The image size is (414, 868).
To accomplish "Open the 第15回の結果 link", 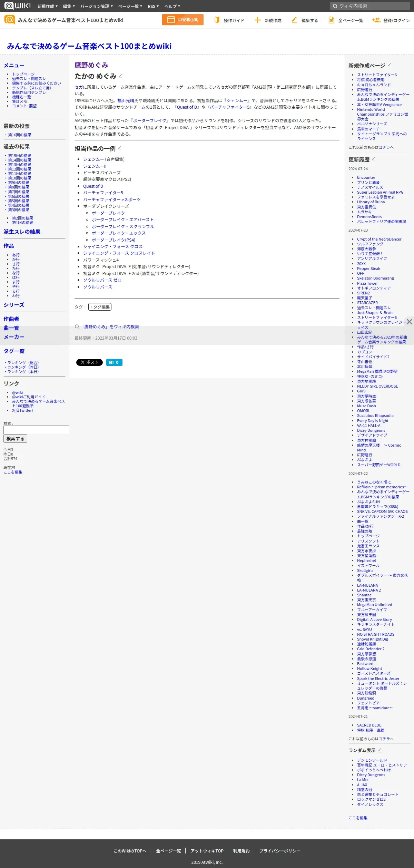I will 20,156.
